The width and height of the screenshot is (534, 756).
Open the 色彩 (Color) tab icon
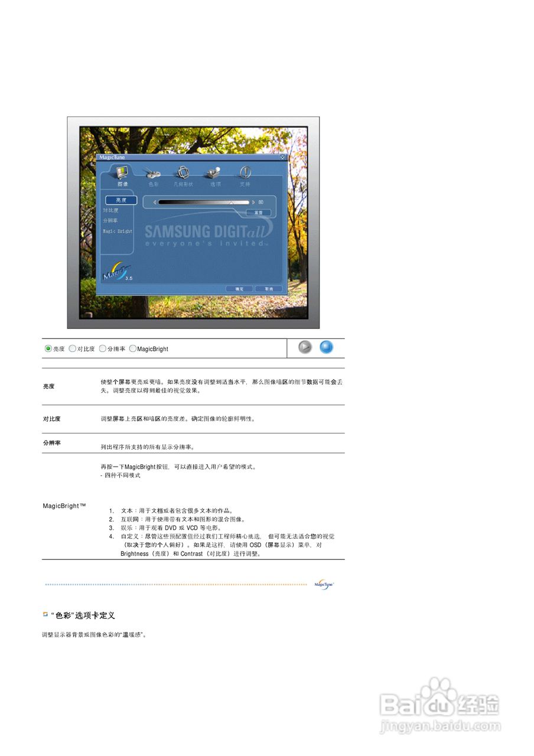(152, 172)
